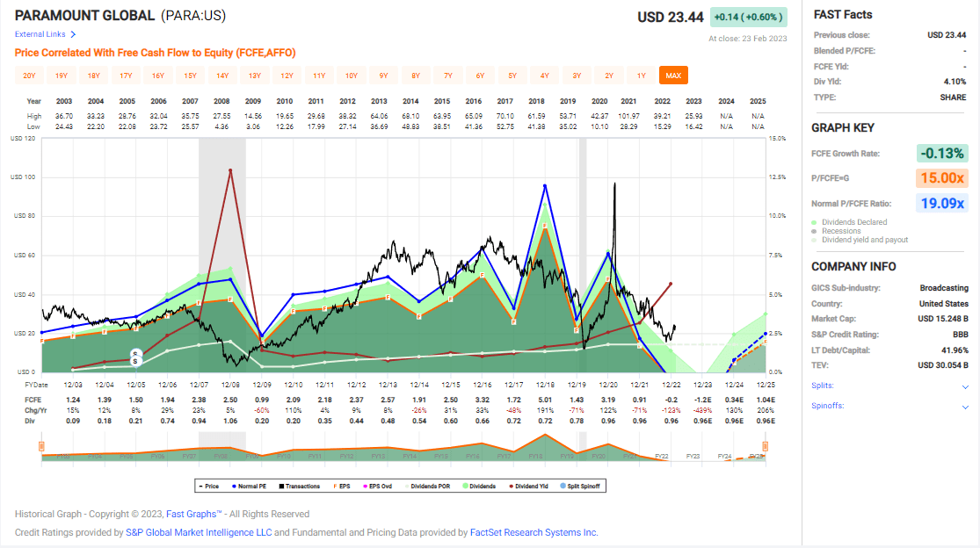Click the LT Debt/Capital value 41.96%
Viewport: 980px width, 548px height.
point(955,350)
